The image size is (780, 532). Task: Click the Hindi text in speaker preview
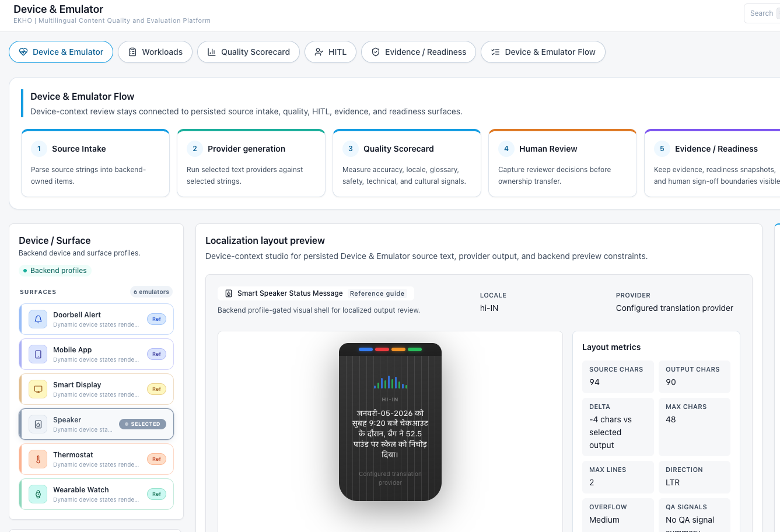pos(390,433)
